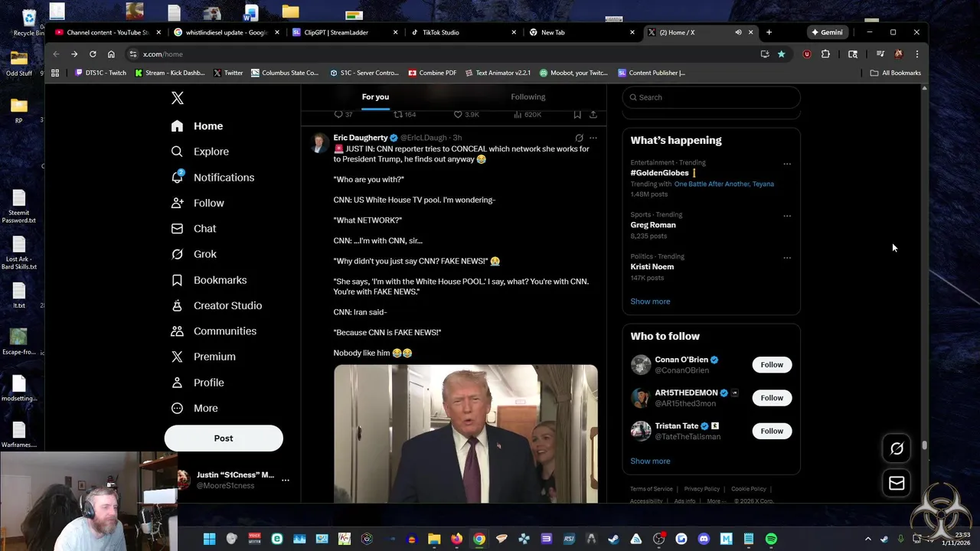Click the white Post button
This screenshot has height=551, width=980.
224,438
